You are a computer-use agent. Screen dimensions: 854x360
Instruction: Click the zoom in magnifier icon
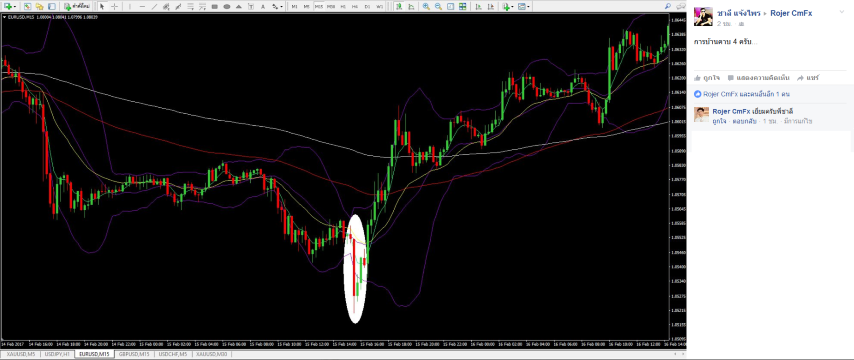426,7
